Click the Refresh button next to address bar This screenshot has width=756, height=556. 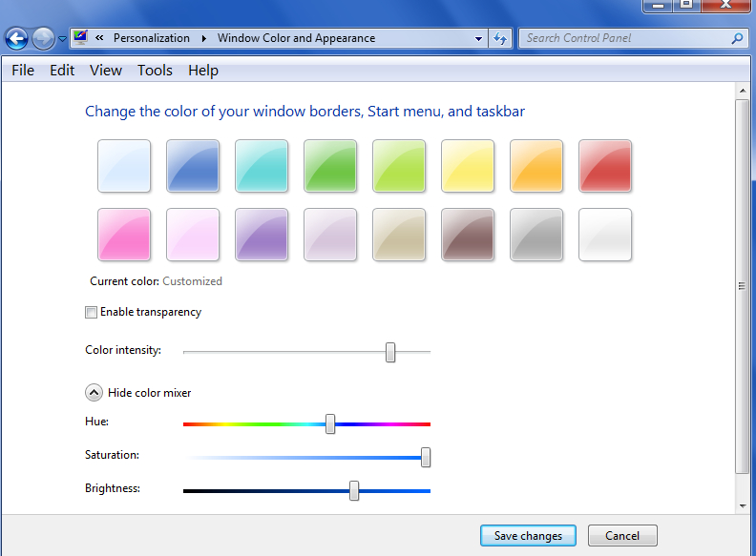point(500,38)
